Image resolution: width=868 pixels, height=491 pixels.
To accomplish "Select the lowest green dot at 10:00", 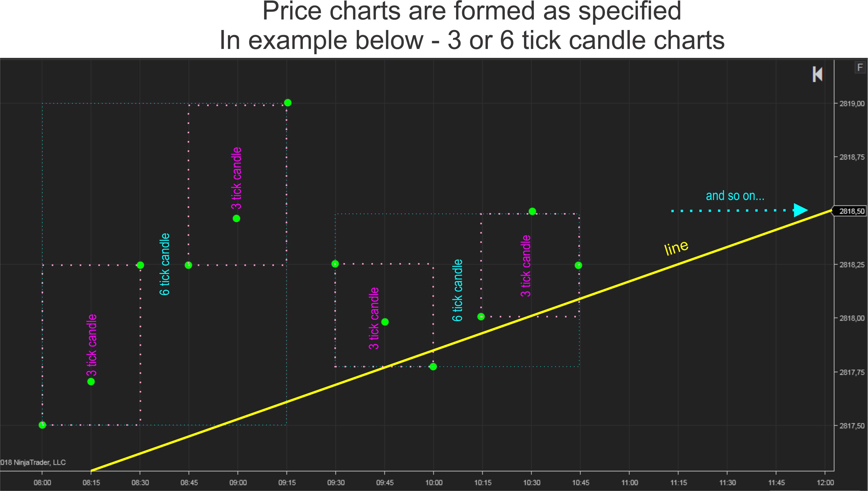I will pos(433,367).
